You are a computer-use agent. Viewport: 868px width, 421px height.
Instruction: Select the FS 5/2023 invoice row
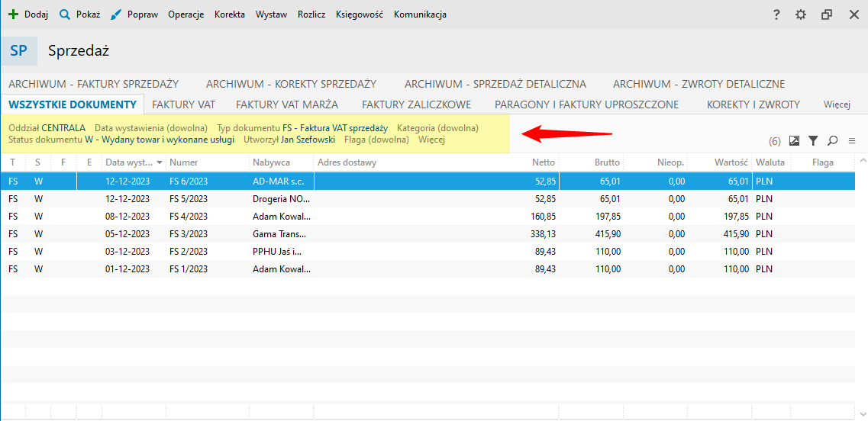428,198
